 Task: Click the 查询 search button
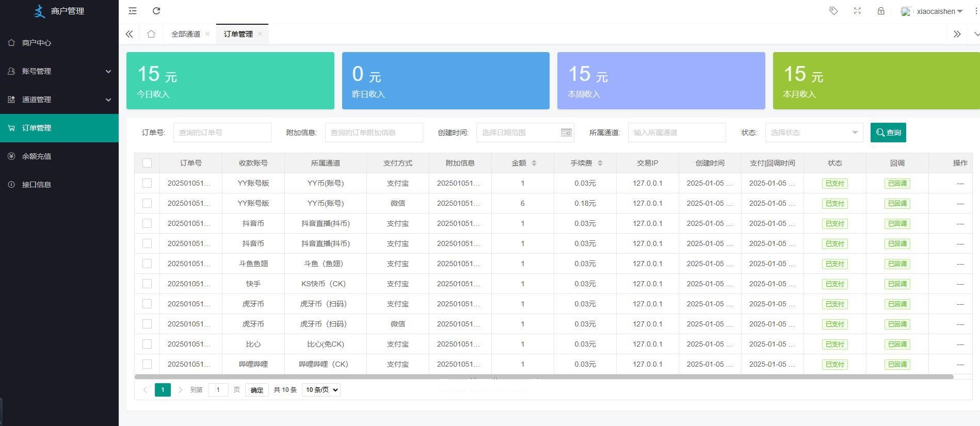click(x=888, y=133)
